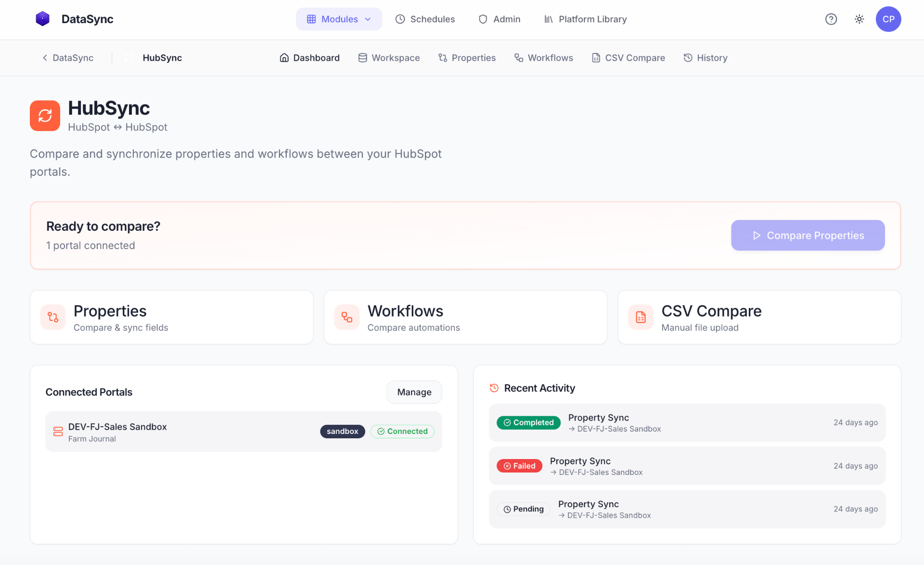Click the CSV Compare card file icon
Image resolution: width=924 pixels, height=565 pixels.
641,317
